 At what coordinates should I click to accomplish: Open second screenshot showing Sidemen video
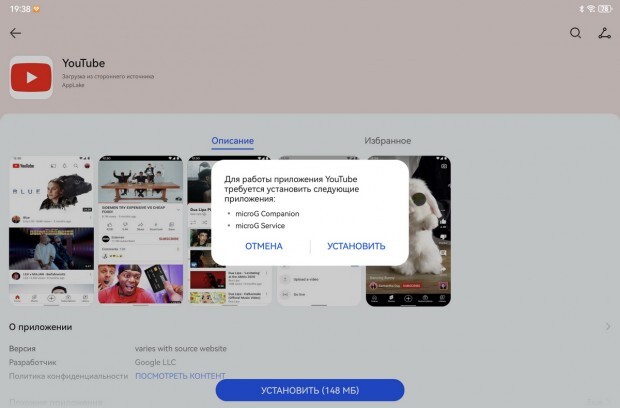point(140,230)
